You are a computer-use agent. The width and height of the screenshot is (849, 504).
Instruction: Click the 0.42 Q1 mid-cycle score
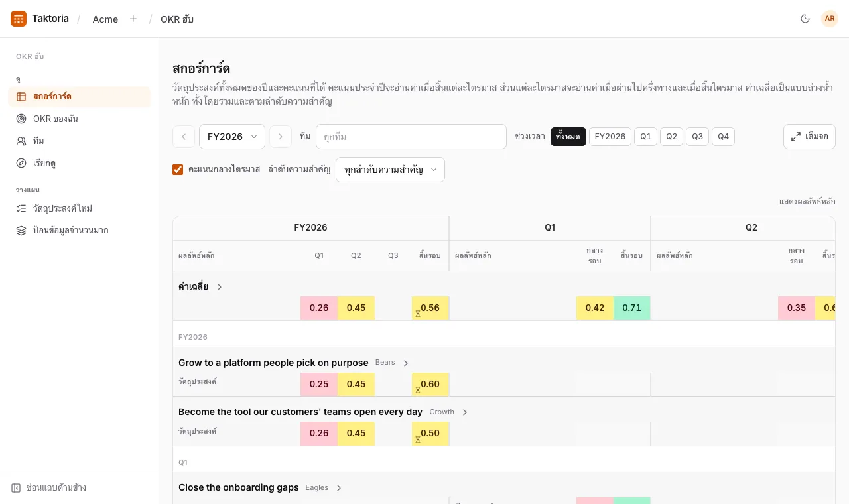tap(595, 308)
